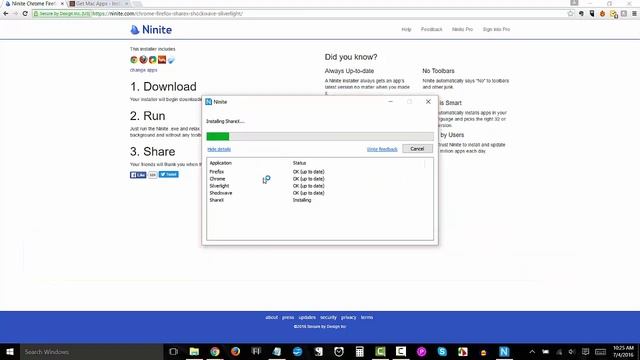This screenshot has width=640, height=360.
Task: Click the purple P icon on the taskbar
Action: tap(422, 351)
